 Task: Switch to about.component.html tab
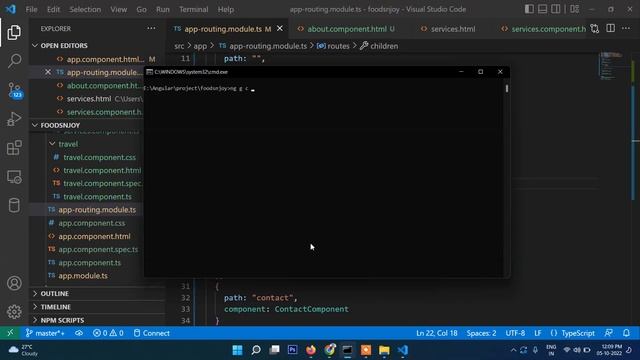click(x=346, y=29)
